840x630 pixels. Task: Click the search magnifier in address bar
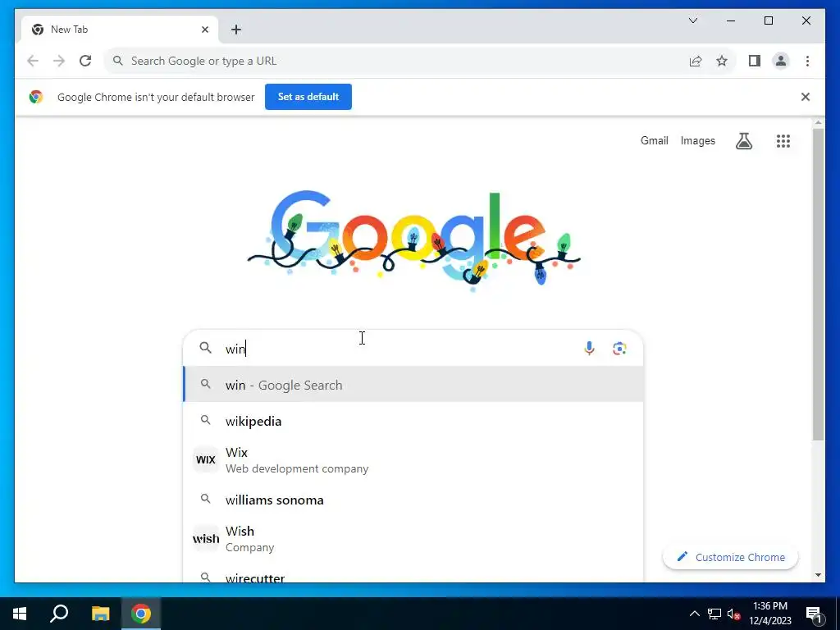118,61
